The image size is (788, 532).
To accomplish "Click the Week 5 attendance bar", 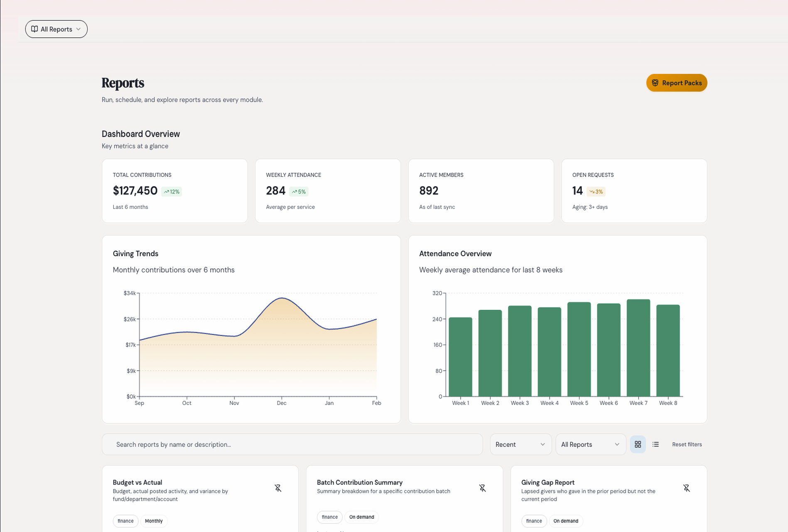I will (x=579, y=349).
